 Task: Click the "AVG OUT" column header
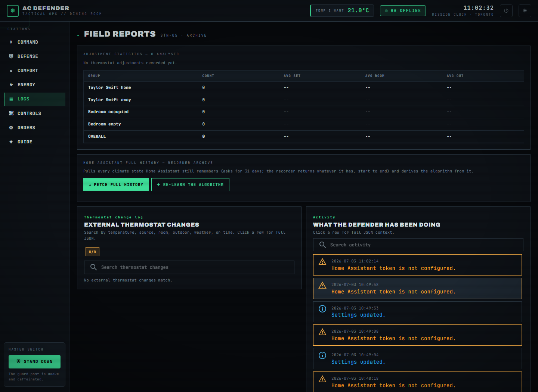455,76
